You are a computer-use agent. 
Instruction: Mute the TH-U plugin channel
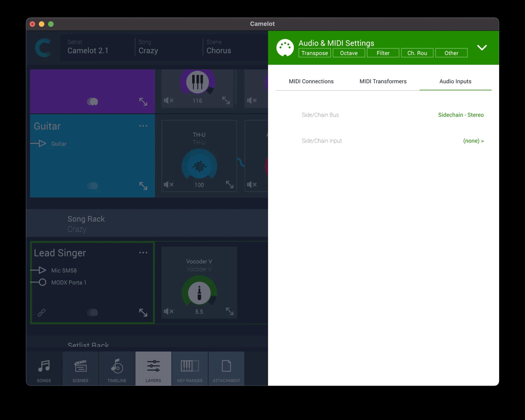pos(169,184)
